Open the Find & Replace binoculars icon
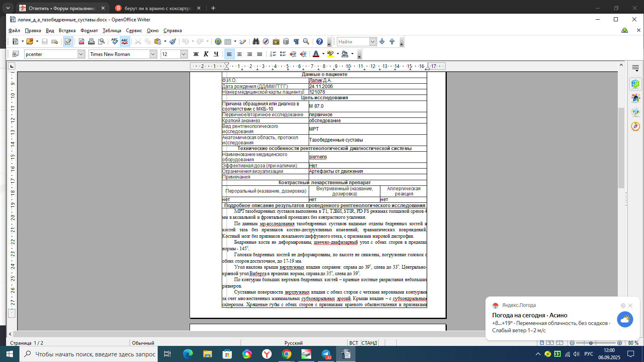The width and height of the screenshot is (644, 362). pos(256,41)
